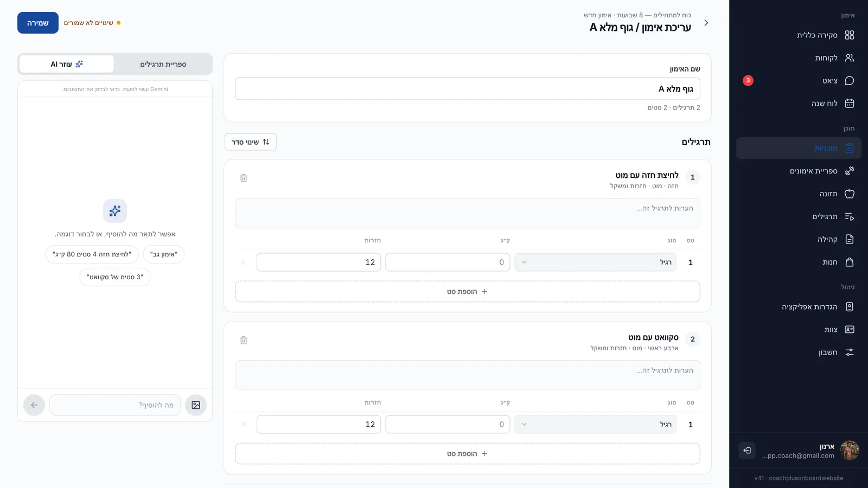Click the logout icon beside ארנון
Viewport: 868px width, 488px height.
(747, 450)
